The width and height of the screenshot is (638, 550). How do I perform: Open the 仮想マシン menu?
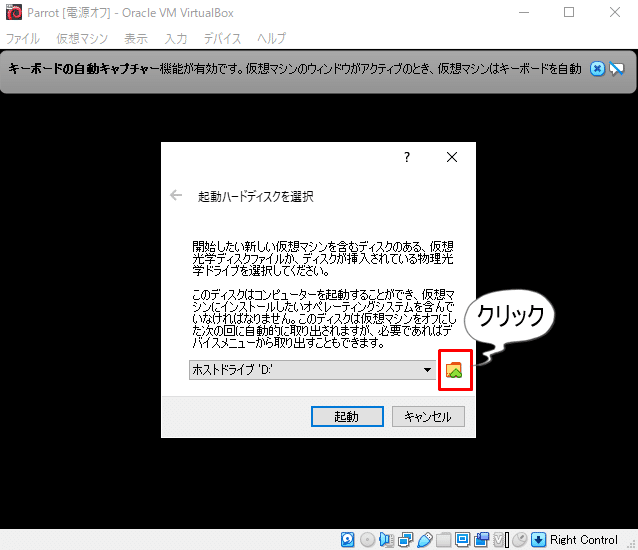(x=82, y=38)
